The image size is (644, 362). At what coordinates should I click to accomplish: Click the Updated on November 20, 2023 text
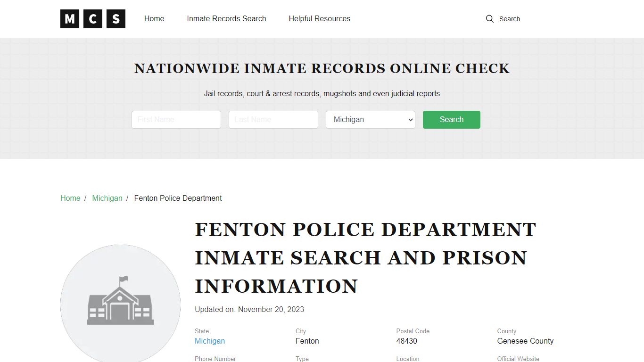point(249,309)
